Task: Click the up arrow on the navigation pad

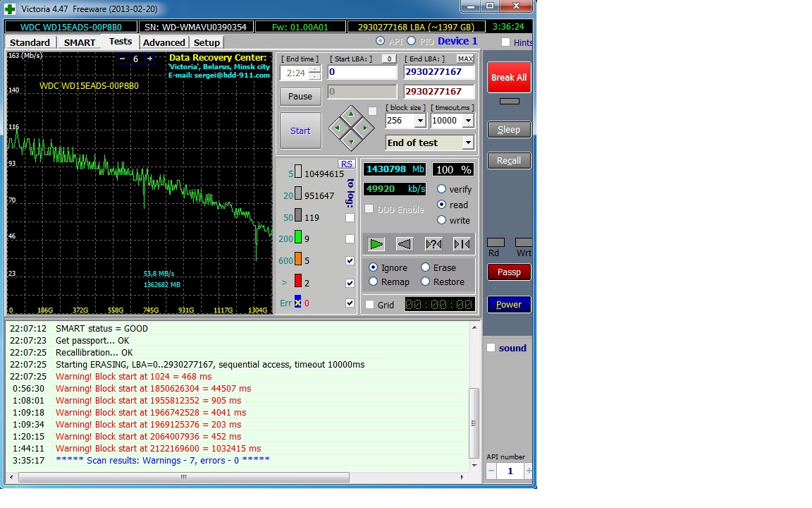Action: (351, 114)
